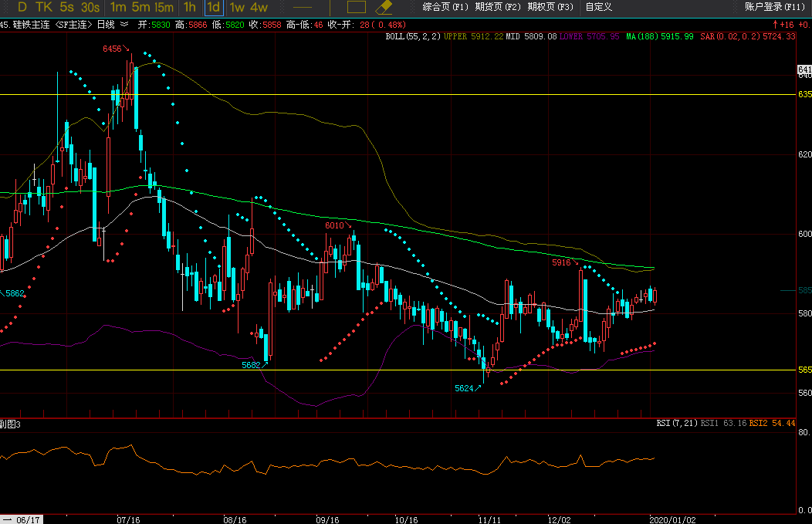This screenshot has width=812, height=524.
Task: Open the 综合页 (F1) tab
Action: click(445, 7)
